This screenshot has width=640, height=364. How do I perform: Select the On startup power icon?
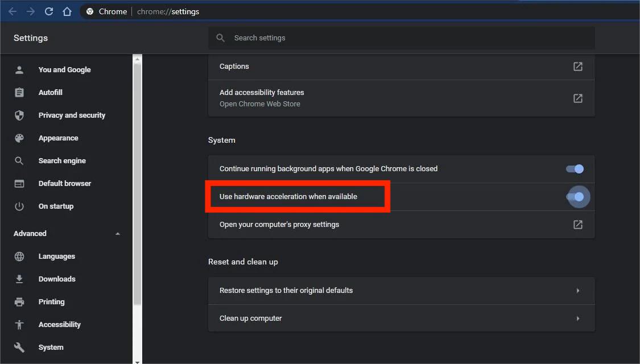coord(19,206)
